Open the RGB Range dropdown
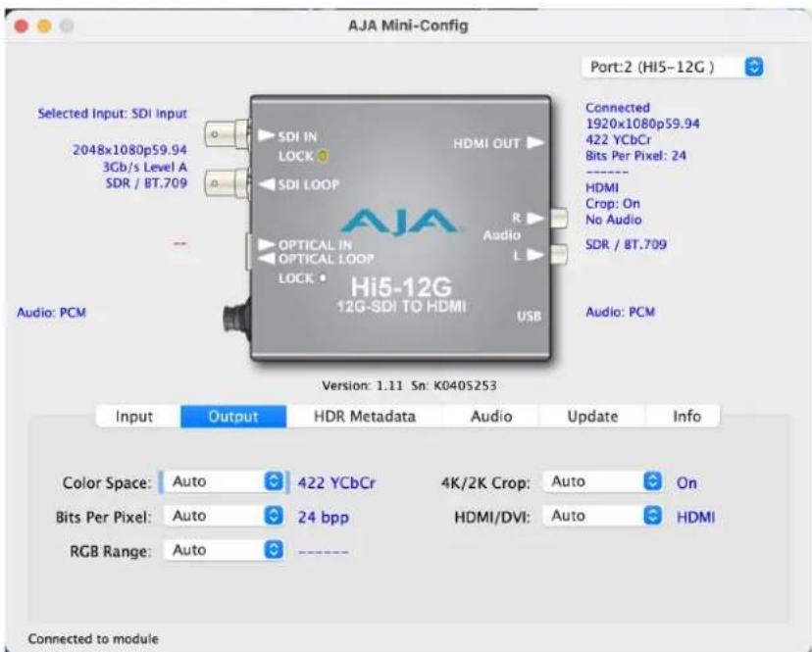The width and height of the screenshot is (812, 652). coord(224,550)
